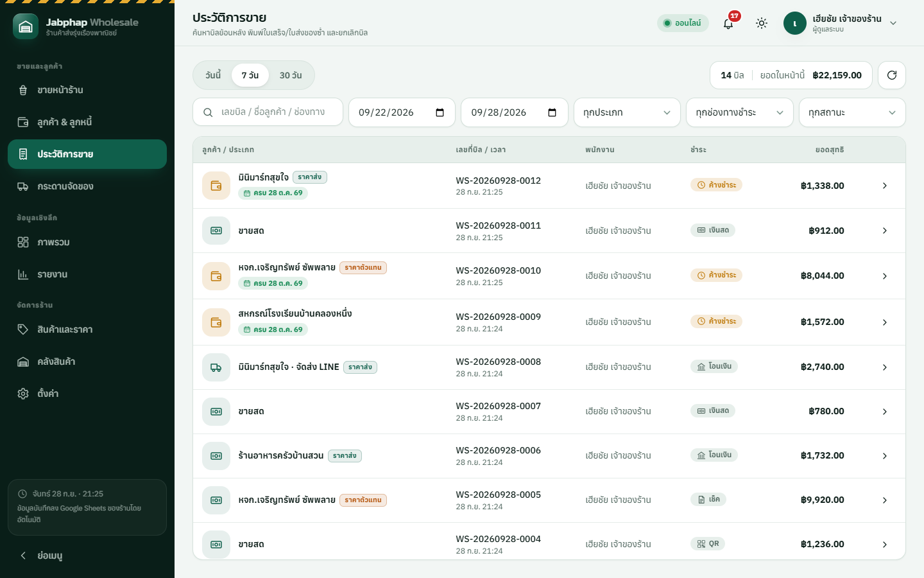Select the 30 วัน date range

click(291, 75)
